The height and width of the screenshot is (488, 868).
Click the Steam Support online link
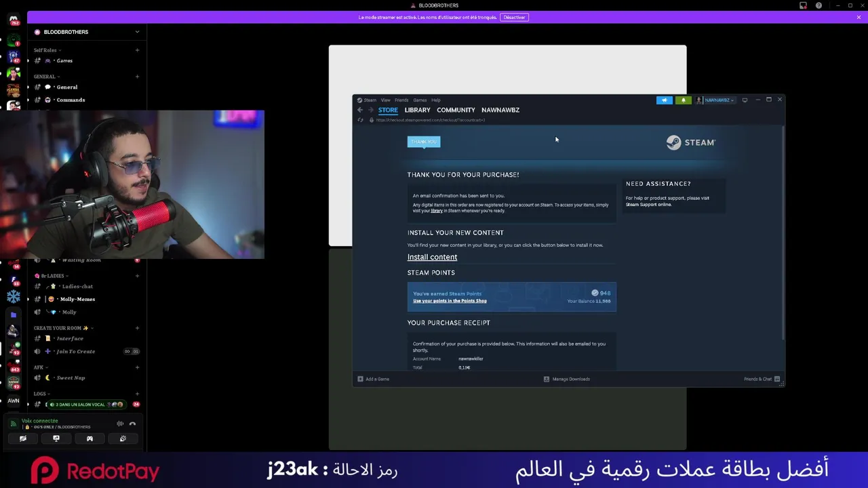point(648,205)
